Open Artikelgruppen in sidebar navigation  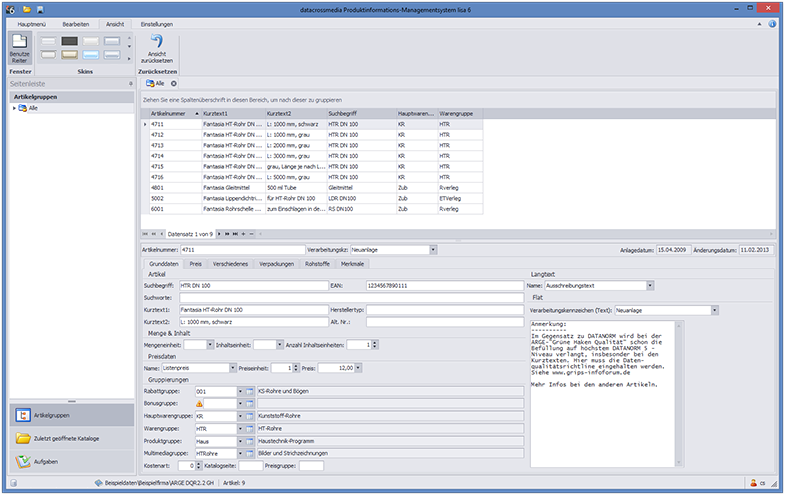click(72, 415)
